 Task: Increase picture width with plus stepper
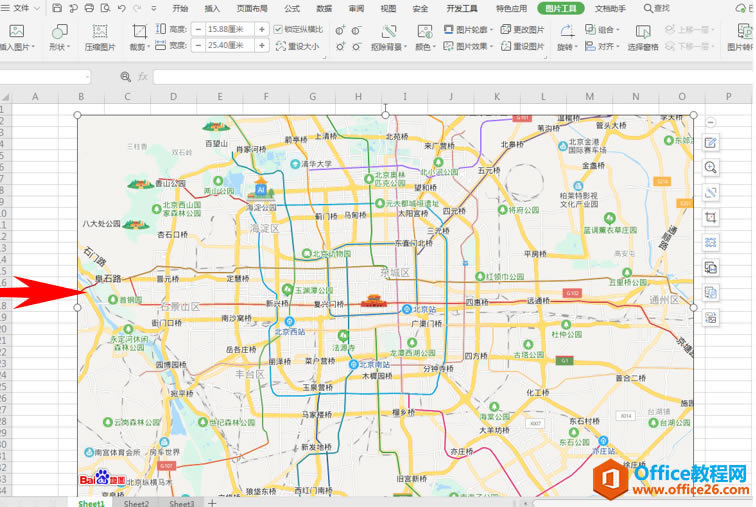262,45
